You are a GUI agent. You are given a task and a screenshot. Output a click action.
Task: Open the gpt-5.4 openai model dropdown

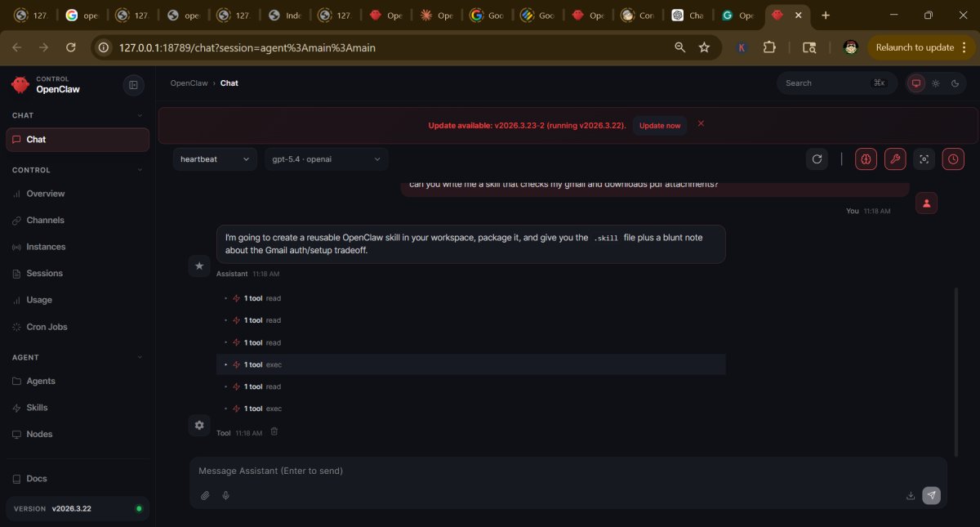coord(326,159)
